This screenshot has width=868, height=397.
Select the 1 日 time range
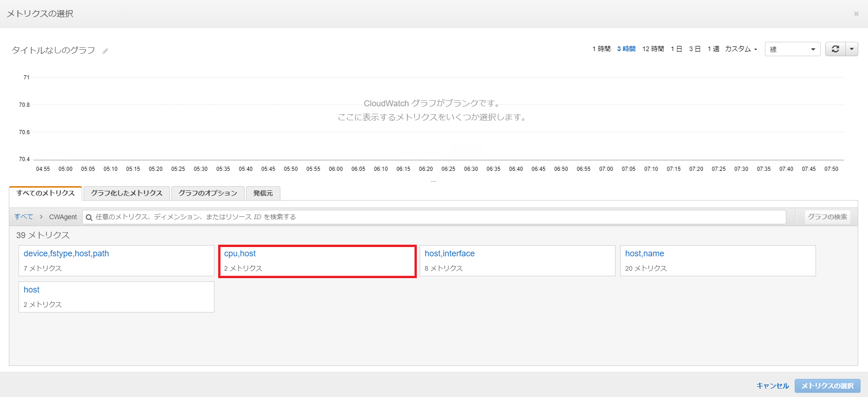click(x=676, y=49)
